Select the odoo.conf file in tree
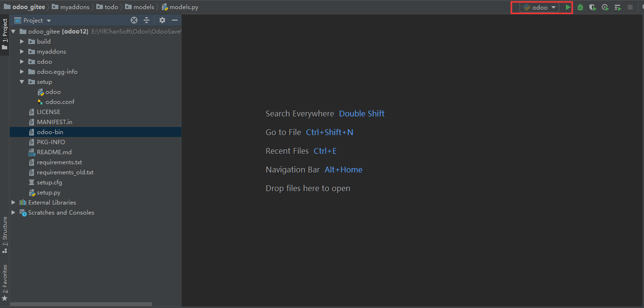 click(x=60, y=102)
